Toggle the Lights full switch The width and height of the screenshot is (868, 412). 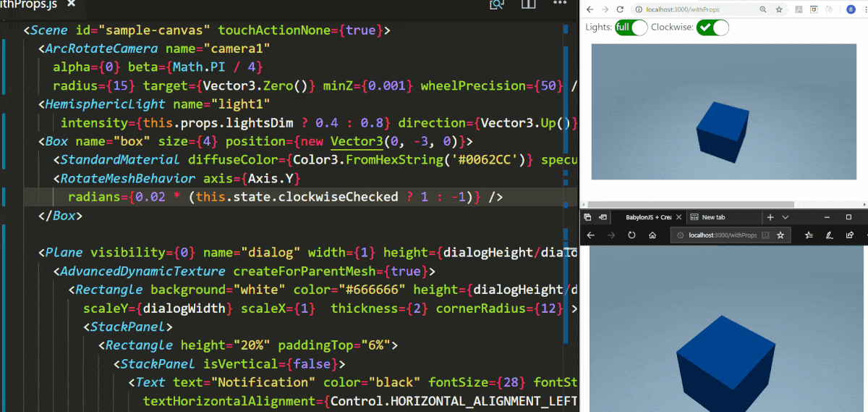pos(631,28)
